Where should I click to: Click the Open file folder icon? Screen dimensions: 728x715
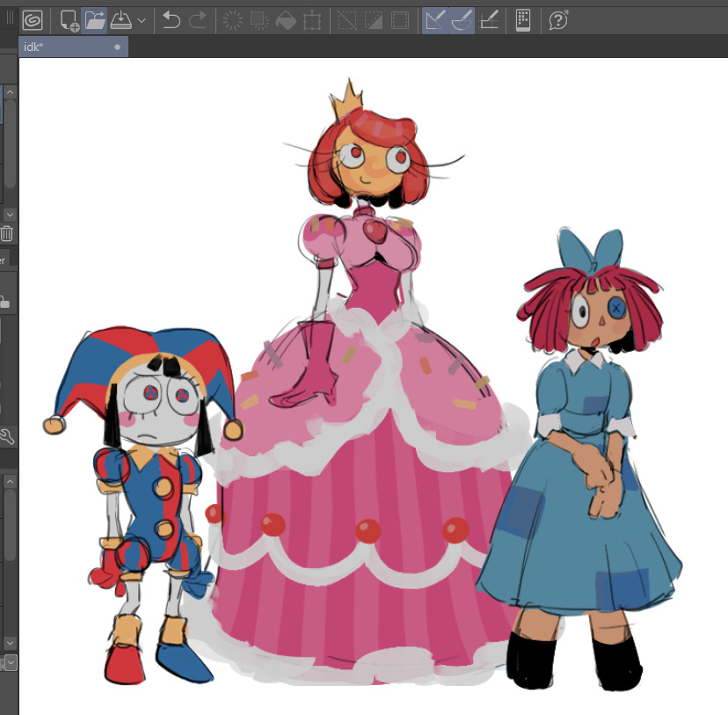pos(95,21)
